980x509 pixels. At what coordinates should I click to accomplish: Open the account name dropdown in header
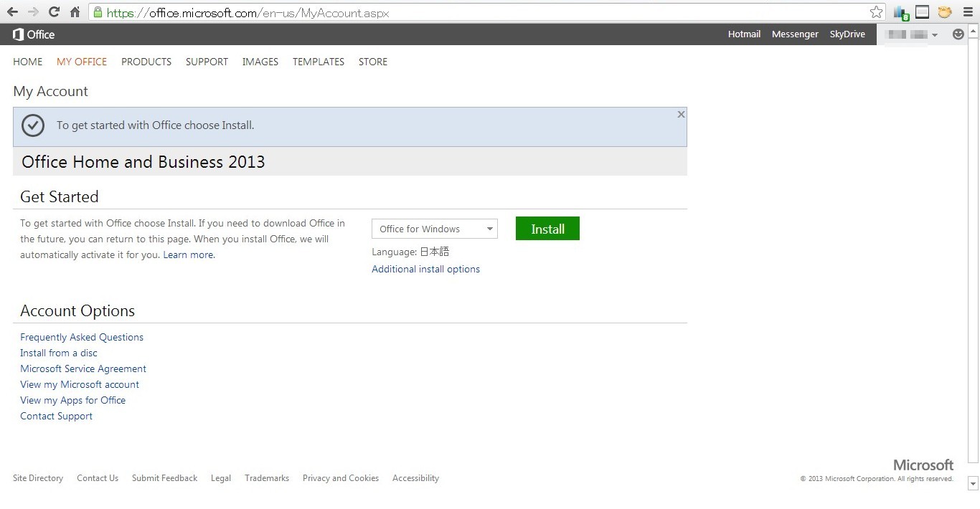(913, 34)
